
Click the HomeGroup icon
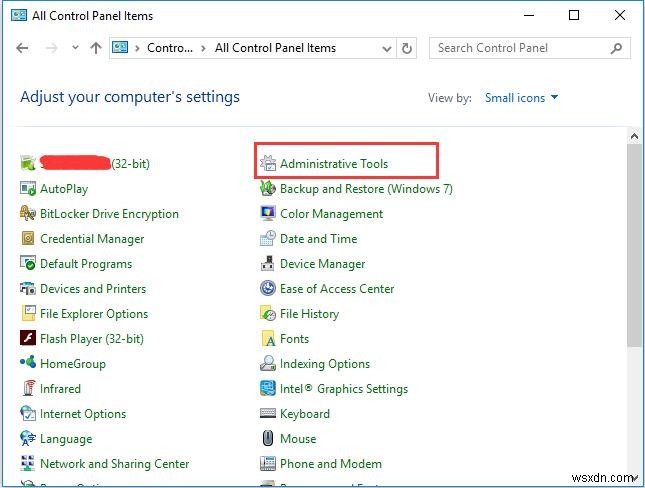[28, 364]
